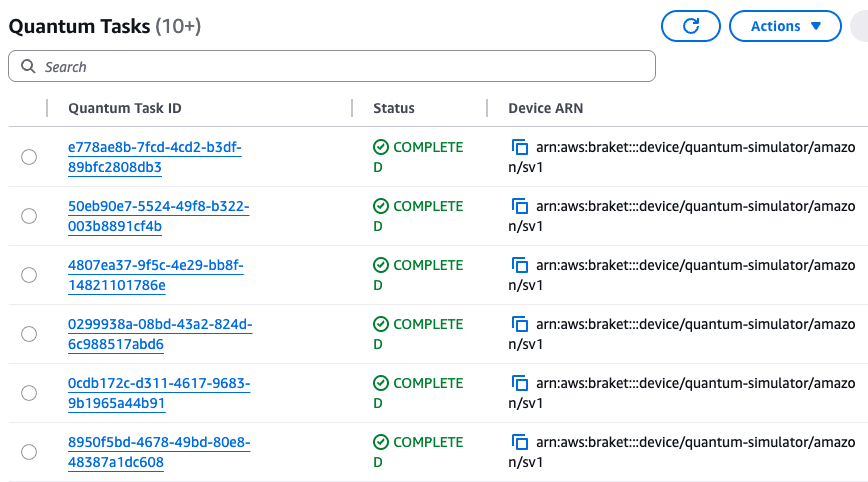Copy device ARN for task 0299938a
Image resolution: width=868 pixels, height=482 pixels.
coord(519,324)
